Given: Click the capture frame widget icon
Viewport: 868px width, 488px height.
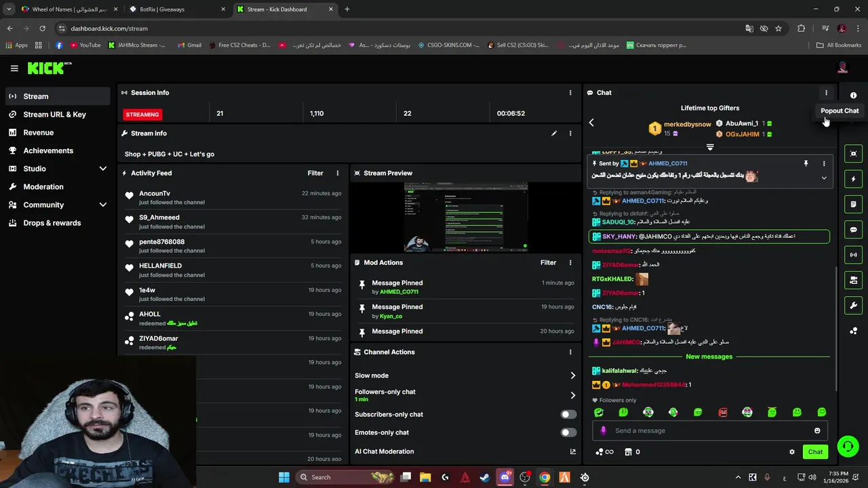Looking at the screenshot, I should pos(853,154).
